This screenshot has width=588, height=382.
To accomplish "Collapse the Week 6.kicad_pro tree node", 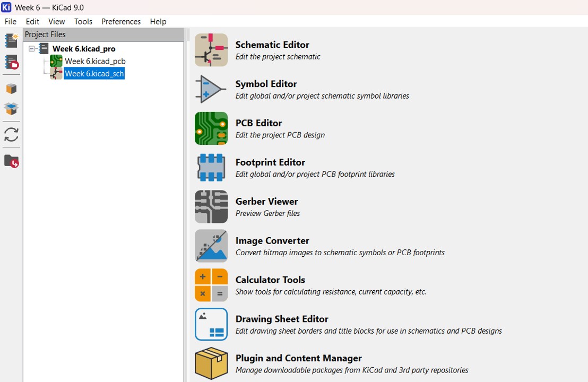I will coord(32,49).
